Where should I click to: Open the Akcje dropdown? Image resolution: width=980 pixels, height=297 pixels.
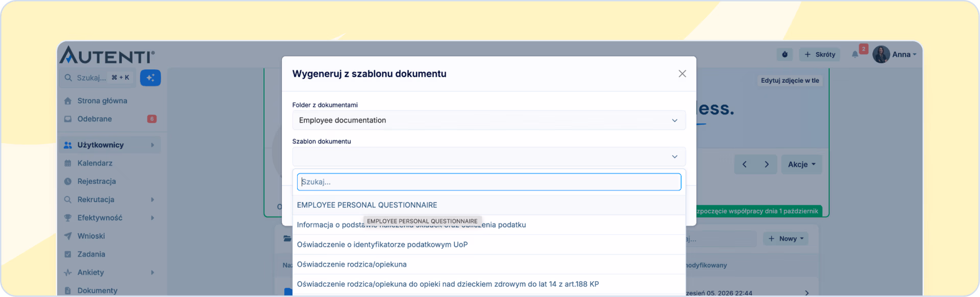click(801, 165)
